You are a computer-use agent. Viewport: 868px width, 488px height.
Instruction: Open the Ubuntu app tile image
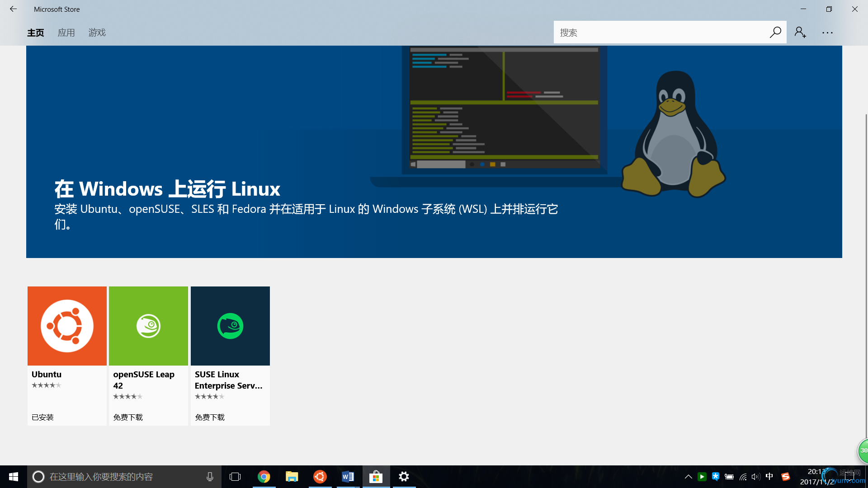[67, 326]
